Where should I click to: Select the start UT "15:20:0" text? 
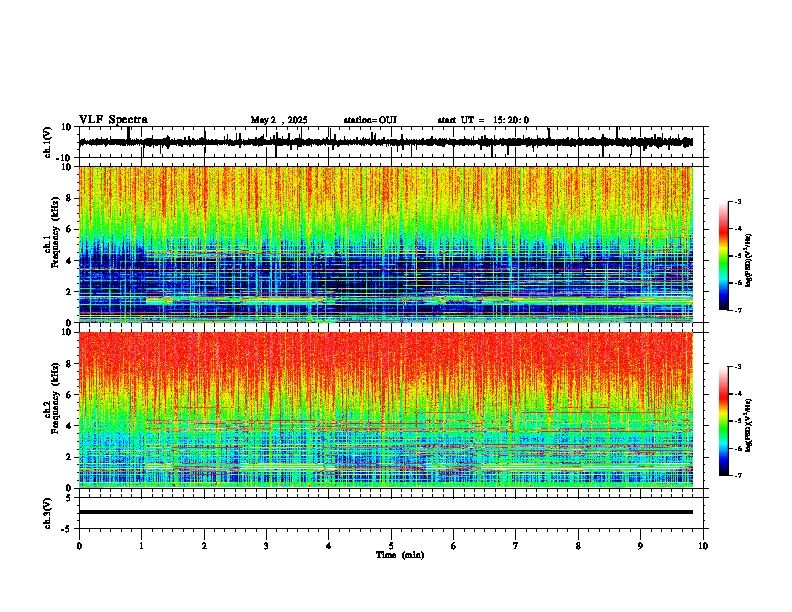(x=511, y=120)
